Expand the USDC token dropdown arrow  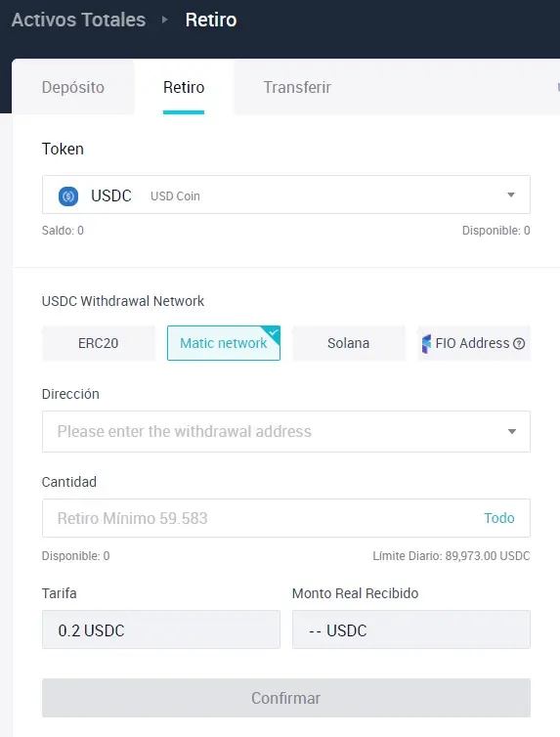click(x=511, y=195)
